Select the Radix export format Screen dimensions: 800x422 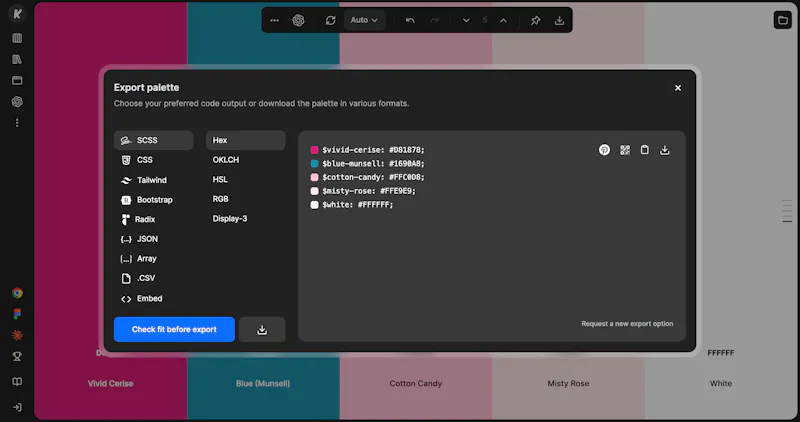point(154,219)
